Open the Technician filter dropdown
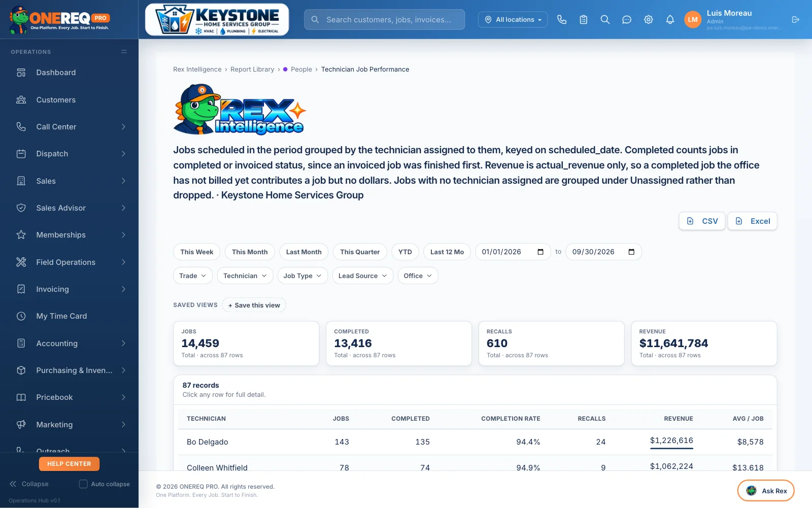 245,276
